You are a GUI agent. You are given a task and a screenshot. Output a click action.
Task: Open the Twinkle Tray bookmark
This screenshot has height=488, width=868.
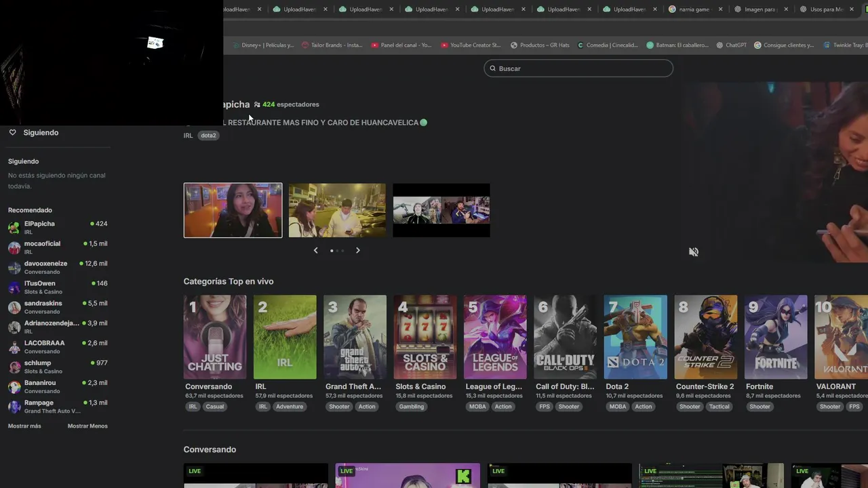846,45
